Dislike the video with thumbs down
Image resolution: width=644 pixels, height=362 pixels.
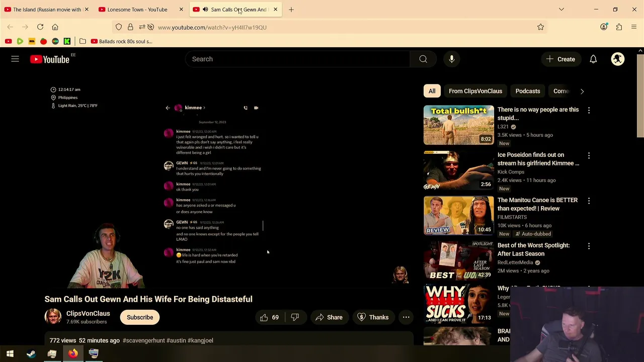coord(295,317)
